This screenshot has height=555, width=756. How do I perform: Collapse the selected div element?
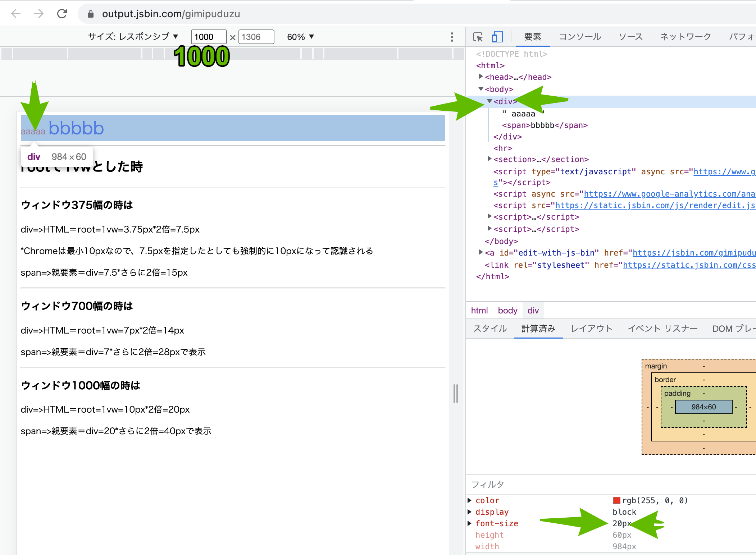click(489, 101)
